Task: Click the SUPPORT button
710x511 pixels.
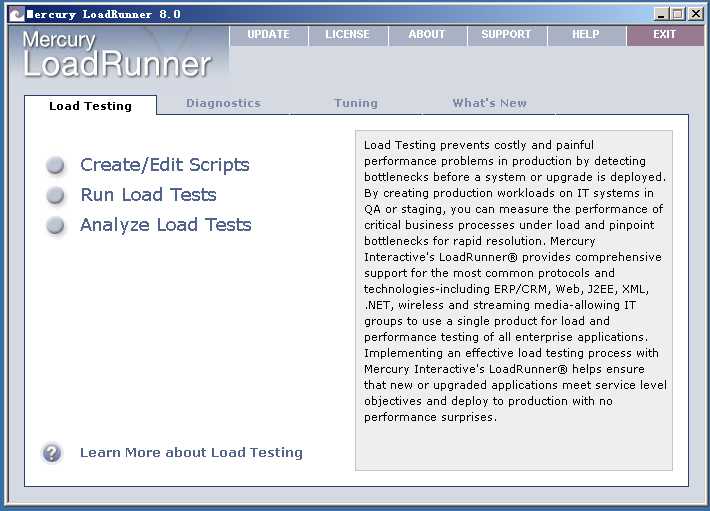Action: pos(507,35)
